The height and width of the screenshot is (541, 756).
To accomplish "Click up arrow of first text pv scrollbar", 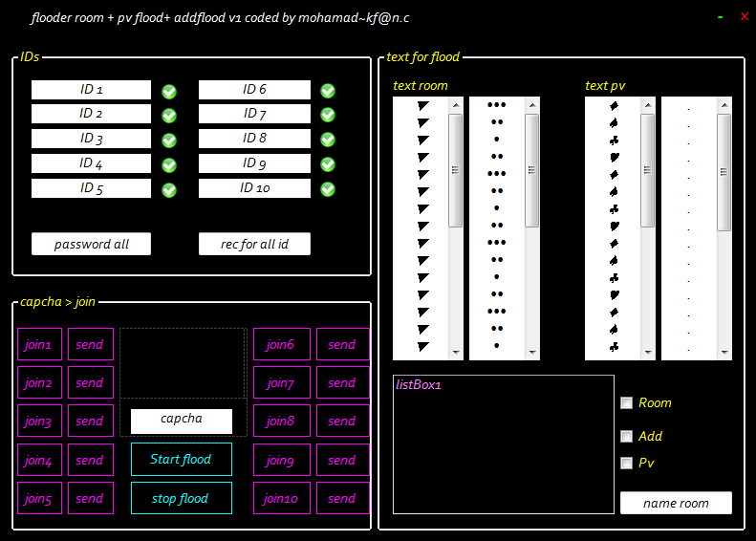I will pyautogui.click(x=647, y=104).
